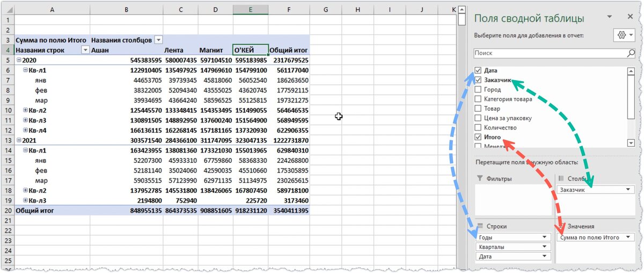The width and height of the screenshot is (644, 273).
Task: Open the Годы dropdown in Строки area
Action: pyautogui.click(x=545, y=237)
